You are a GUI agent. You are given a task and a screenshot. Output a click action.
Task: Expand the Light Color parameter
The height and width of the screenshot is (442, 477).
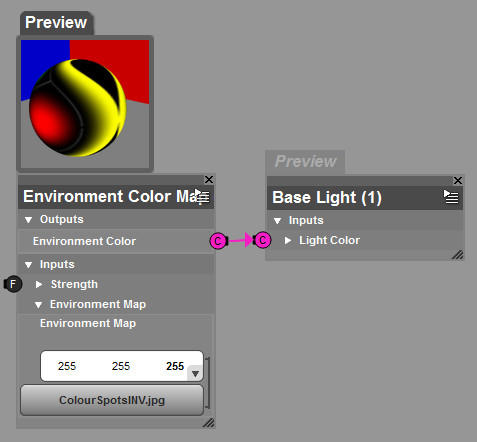[x=288, y=240]
